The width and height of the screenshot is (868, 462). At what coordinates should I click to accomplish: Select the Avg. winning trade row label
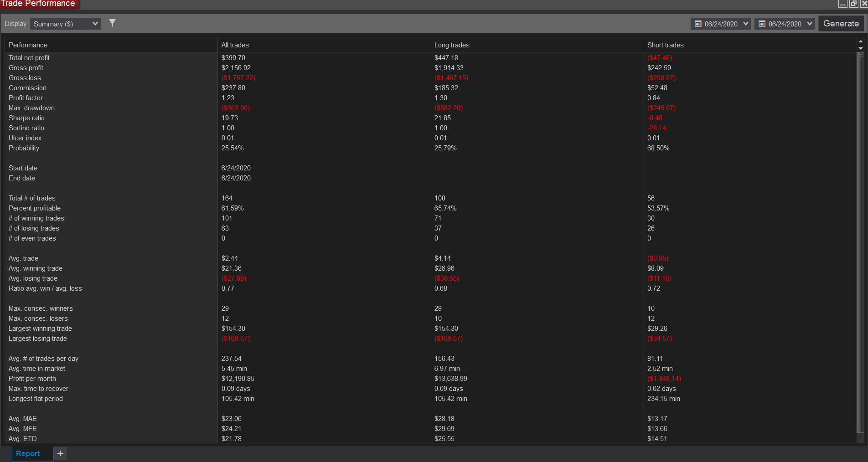36,268
